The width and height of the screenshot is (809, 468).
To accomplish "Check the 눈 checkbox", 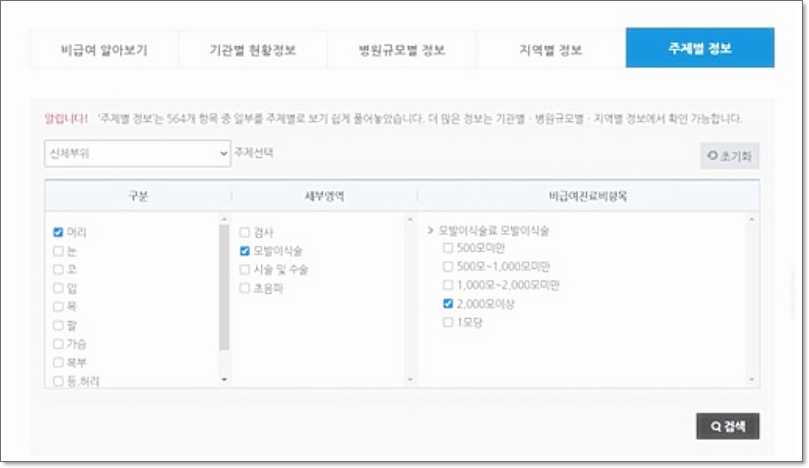I will click(x=58, y=251).
